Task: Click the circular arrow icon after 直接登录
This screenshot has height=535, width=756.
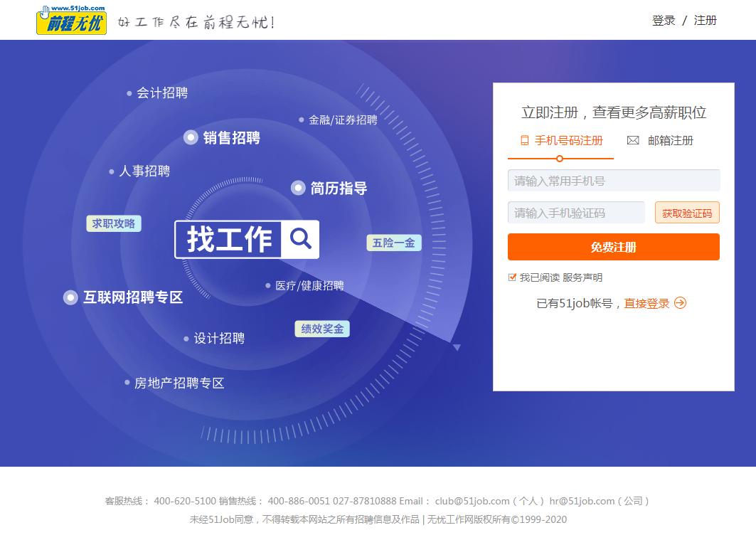Action: (681, 302)
